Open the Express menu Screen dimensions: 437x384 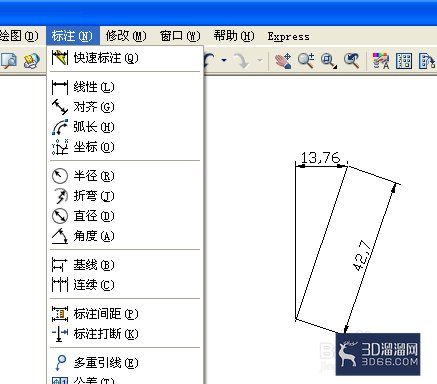(x=289, y=36)
